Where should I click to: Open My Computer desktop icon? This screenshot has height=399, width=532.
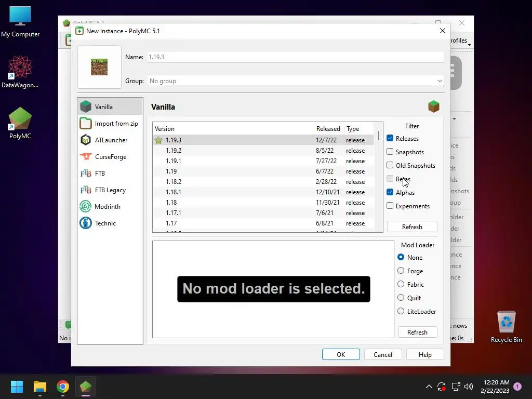point(20,22)
